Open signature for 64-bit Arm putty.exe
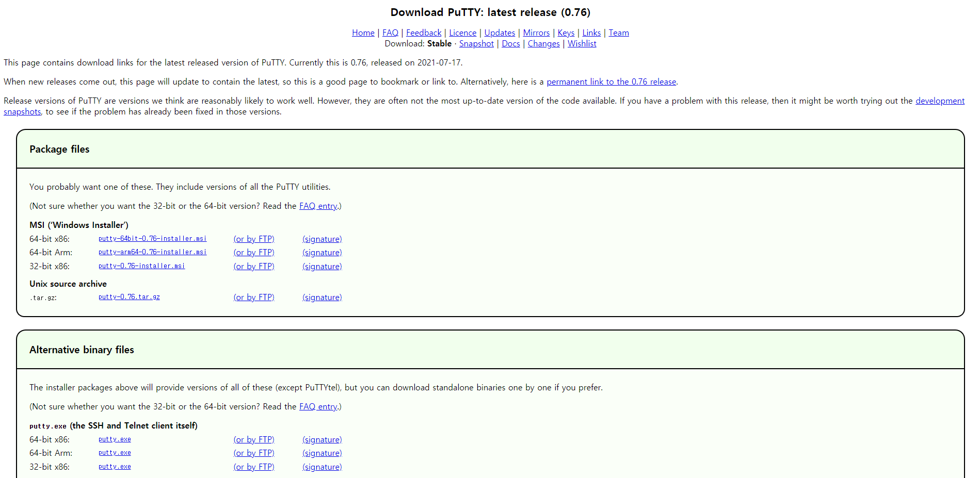 tap(322, 453)
